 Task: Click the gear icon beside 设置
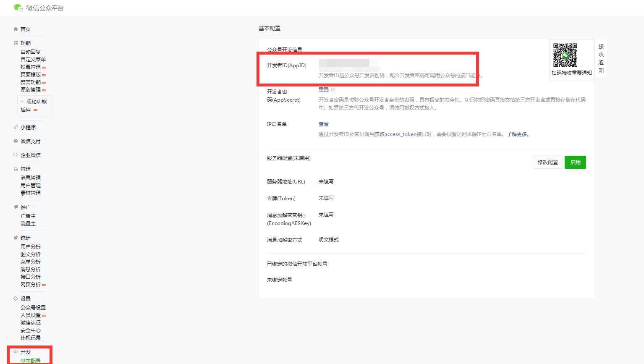tap(16, 299)
